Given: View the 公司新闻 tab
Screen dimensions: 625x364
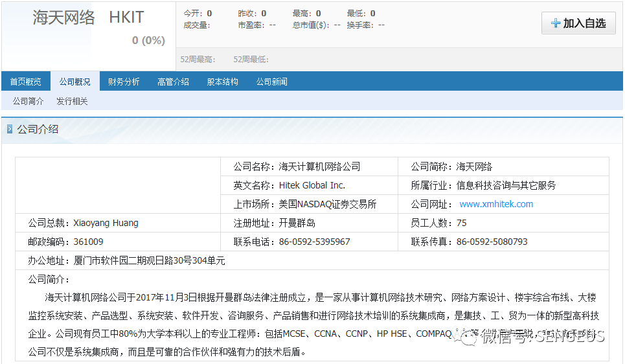Looking at the screenshot, I should [x=272, y=82].
